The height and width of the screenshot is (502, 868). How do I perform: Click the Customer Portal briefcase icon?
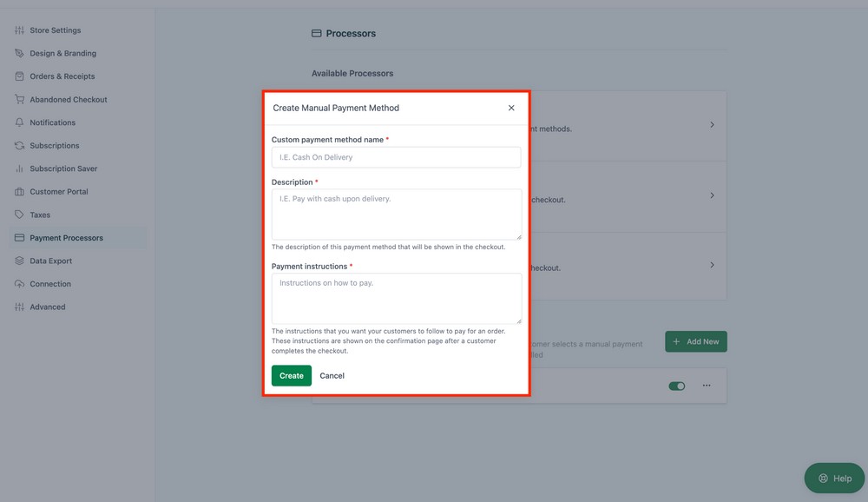coord(19,191)
